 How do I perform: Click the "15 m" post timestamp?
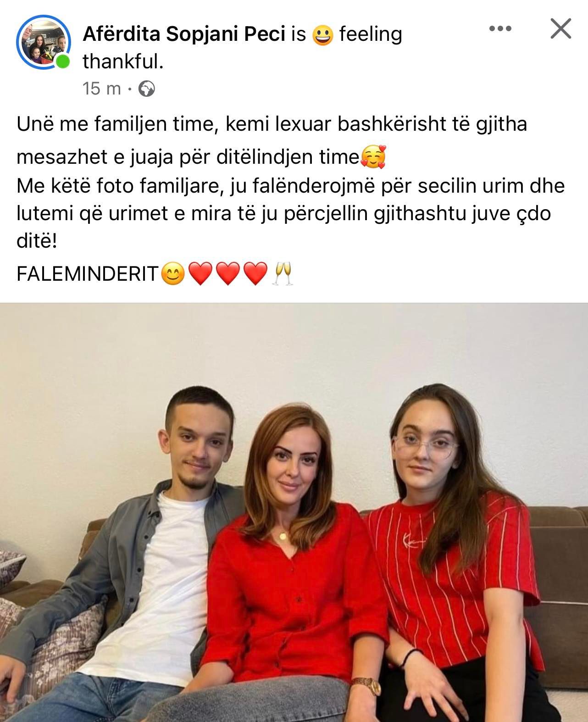click(102, 89)
